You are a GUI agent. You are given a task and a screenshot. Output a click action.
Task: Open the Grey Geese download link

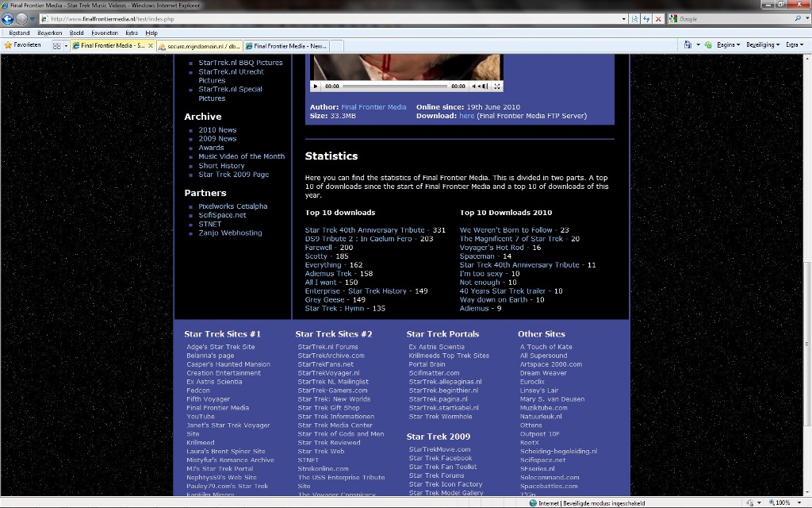click(324, 299)
